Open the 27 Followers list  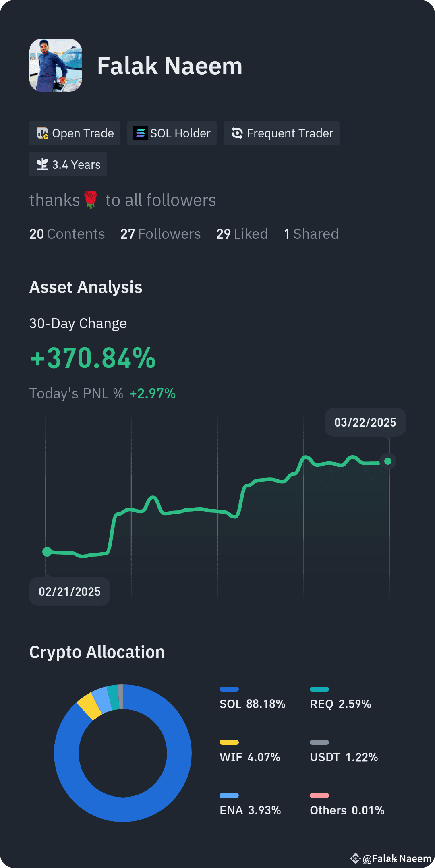click(160, 234)
